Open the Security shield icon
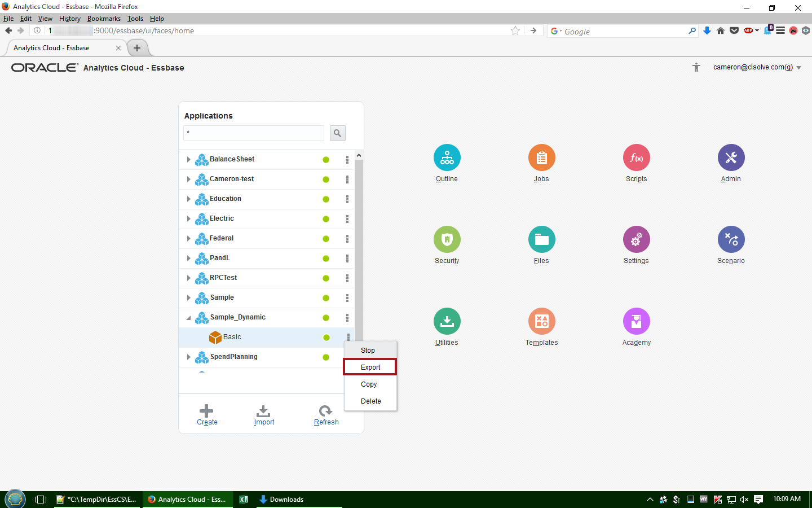The width and height of the screenshot is (812, 508). pos(447,239)
